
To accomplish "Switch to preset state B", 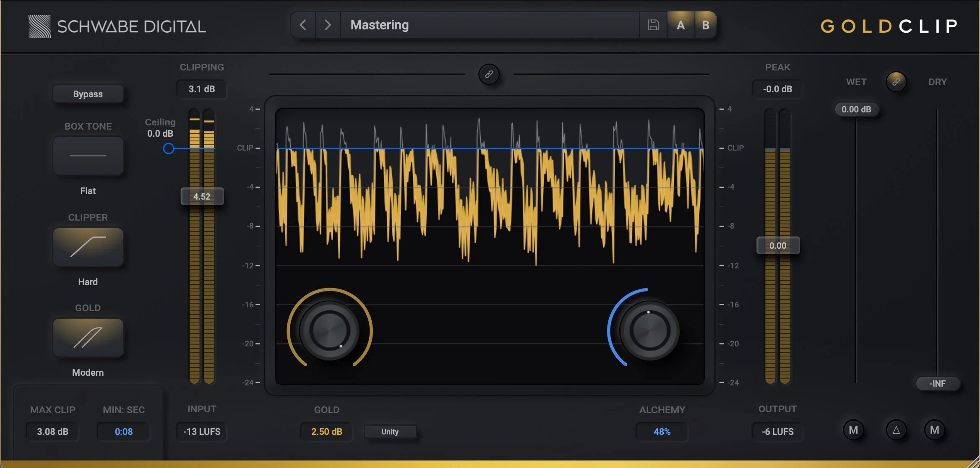I will [706, 25].
